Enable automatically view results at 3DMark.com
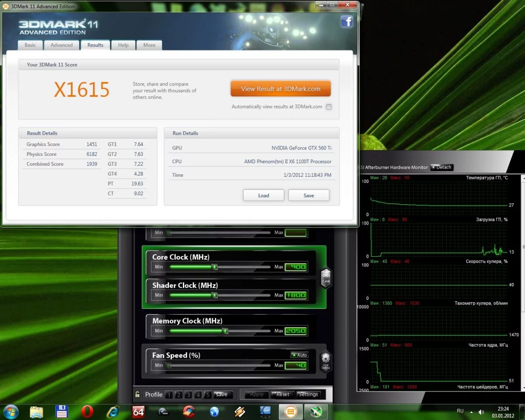Image resolution: width=525 pixels, height=420 pixels. click(329, 107)
